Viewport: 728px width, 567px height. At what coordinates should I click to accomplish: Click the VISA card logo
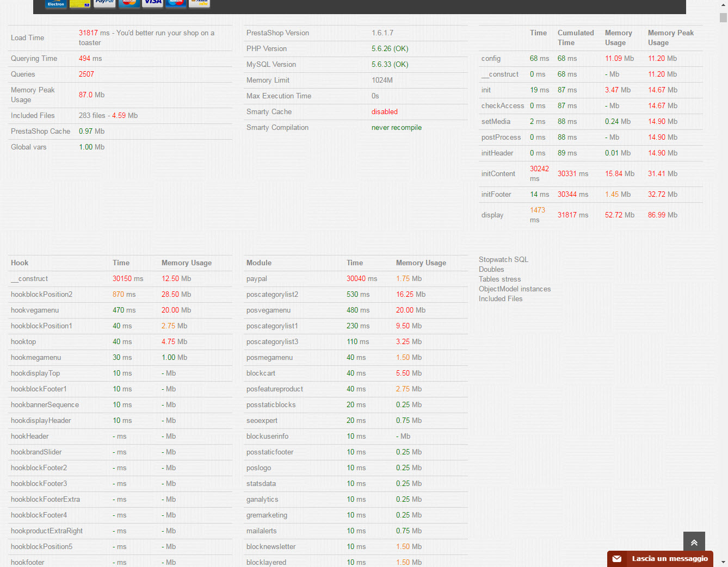point(152,3)
